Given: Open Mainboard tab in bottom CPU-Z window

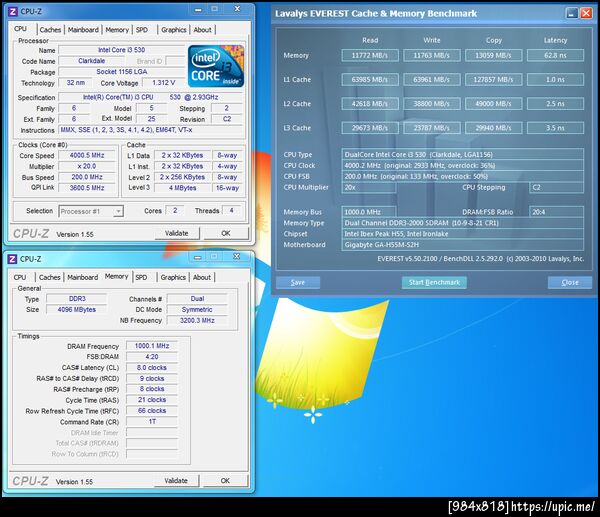Looking at the screenshot, I should point(82,277).
